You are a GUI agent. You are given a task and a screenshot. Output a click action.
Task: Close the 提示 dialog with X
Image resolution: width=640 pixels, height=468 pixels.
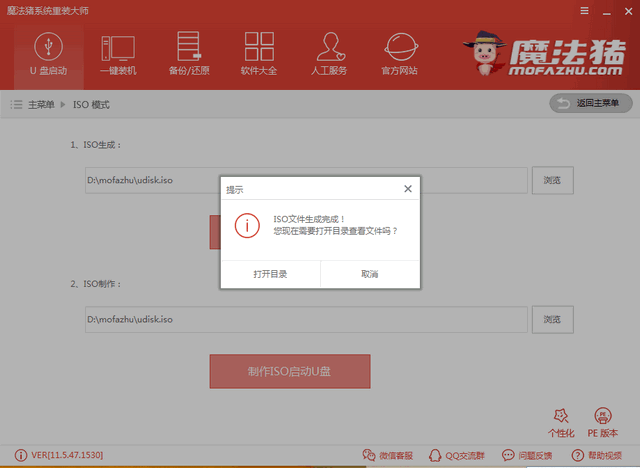pos(407,188)
